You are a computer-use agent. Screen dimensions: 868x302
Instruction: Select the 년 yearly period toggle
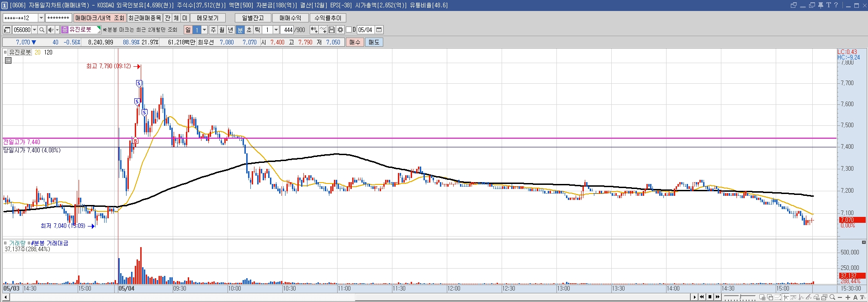click(x=231, y=30)
